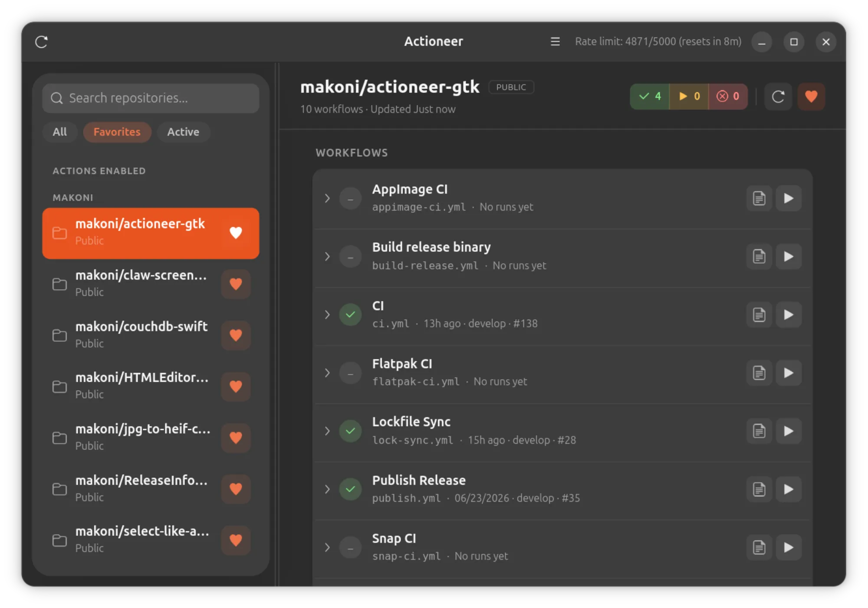
Task: Toggle favorite heart for makoni/couchdb-swift
Action: (x=236, y=335)
